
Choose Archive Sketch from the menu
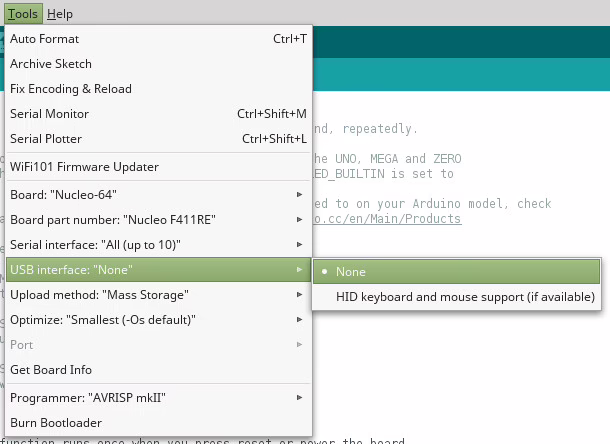pos(50,64)
